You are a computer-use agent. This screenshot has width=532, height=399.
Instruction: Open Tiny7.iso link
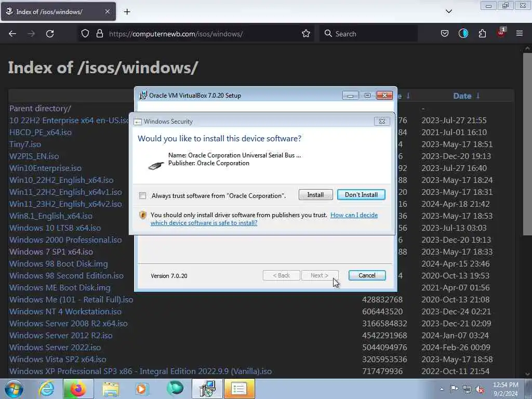tap(25, 144)
